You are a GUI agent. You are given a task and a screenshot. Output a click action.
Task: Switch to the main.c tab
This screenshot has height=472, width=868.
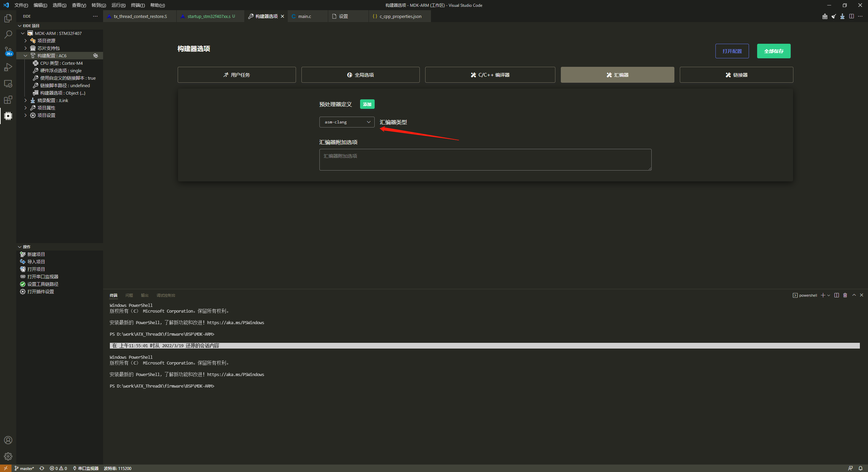(304, 16)
